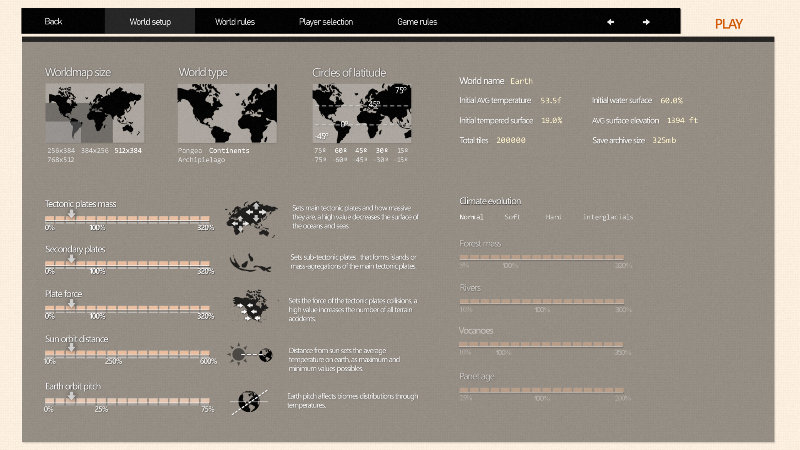The height and width of the screenshot is (450, 800).
Task: Set climate evolution to interglacials
Action: (x=608, y=217)
